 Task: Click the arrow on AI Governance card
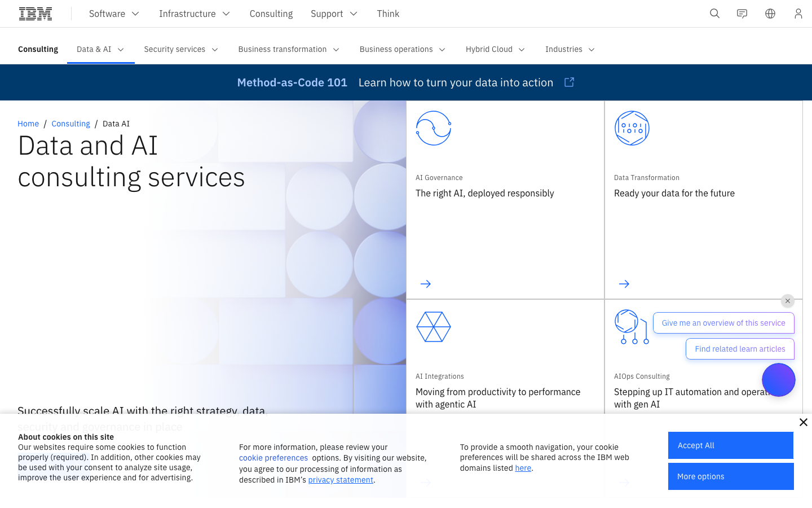click(426, 284)
